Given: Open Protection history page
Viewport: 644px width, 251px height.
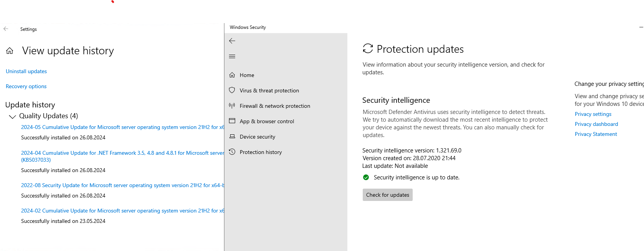Looking at the screenshot, I should pos(261,152).
